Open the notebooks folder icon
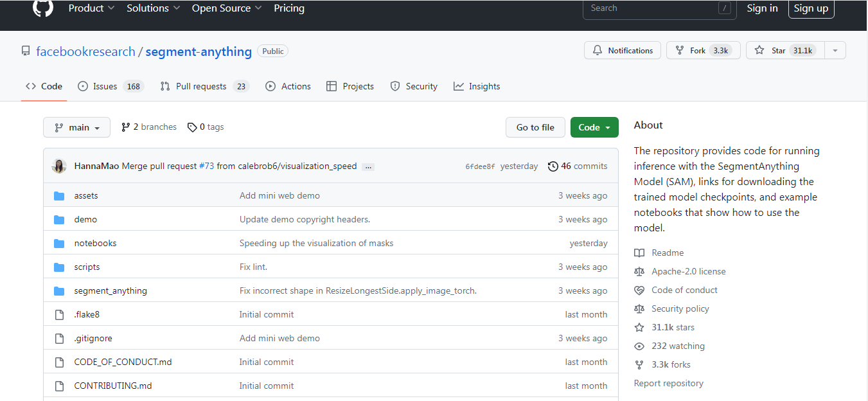The width and height of the screenshot is (868, 401). pyautogui.click(x=59, y=243)
